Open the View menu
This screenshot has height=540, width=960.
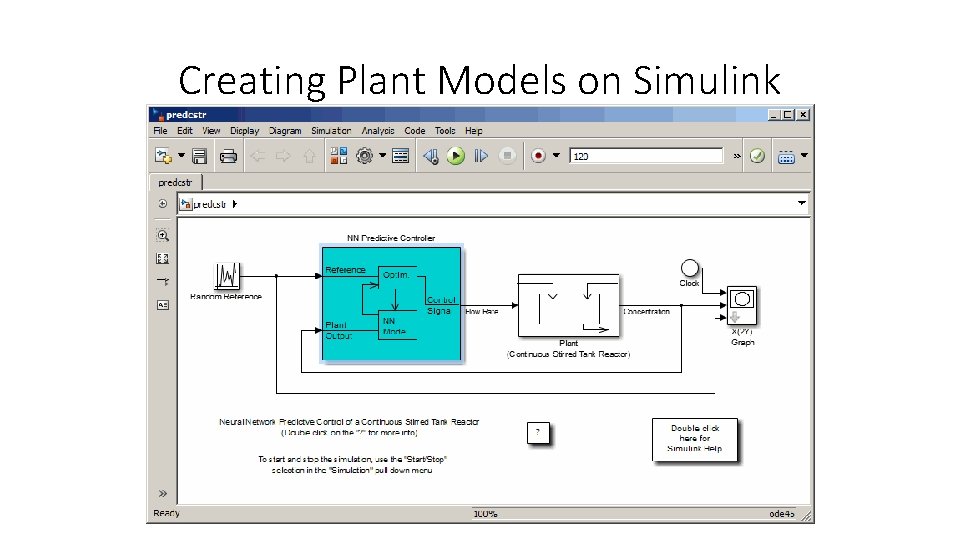211,130
